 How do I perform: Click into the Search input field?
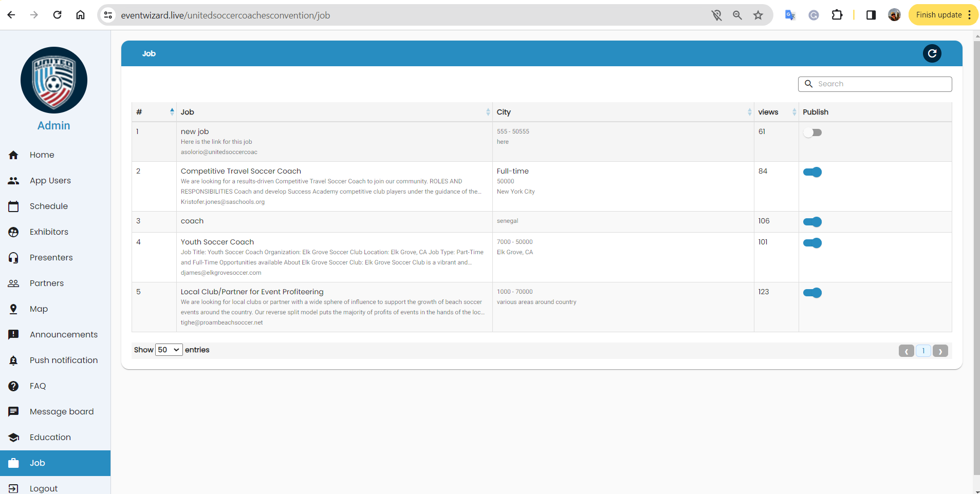pos(881,84)
